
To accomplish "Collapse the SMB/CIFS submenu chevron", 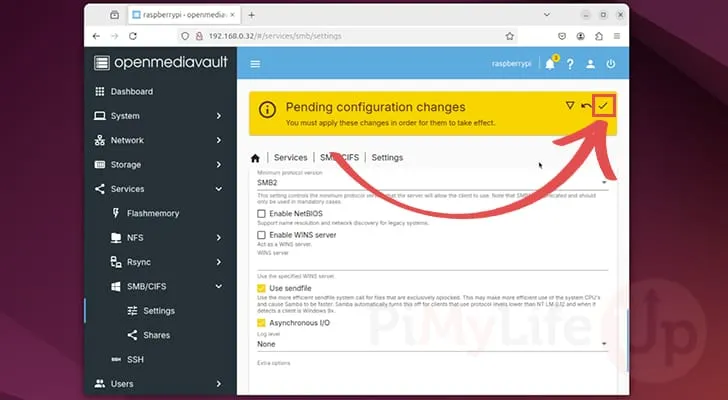I will [219, 286].
